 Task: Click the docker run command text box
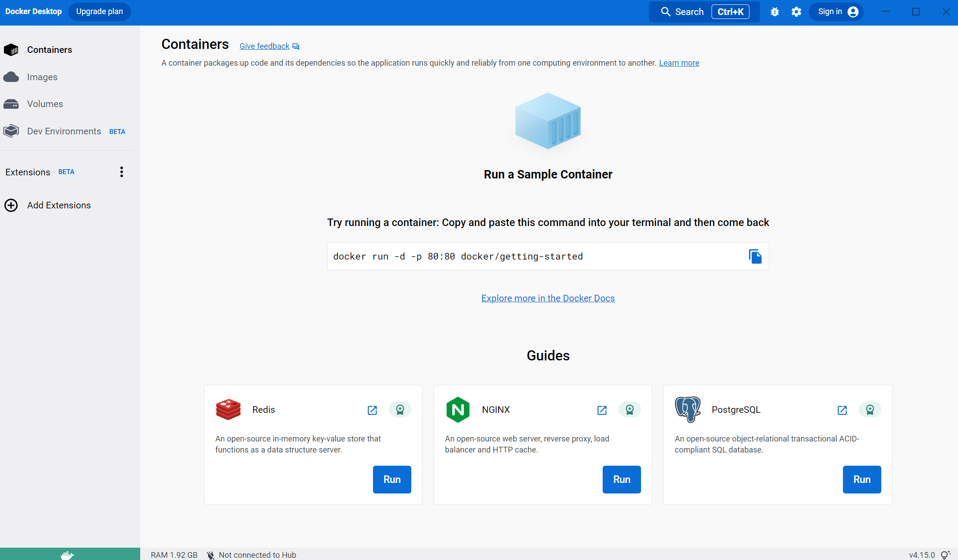548,256
